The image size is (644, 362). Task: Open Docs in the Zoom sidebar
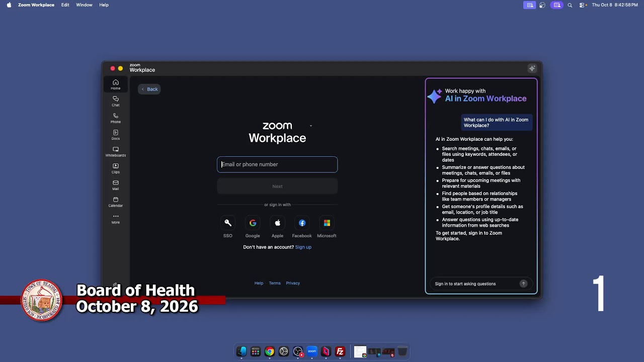pos(116,135)
